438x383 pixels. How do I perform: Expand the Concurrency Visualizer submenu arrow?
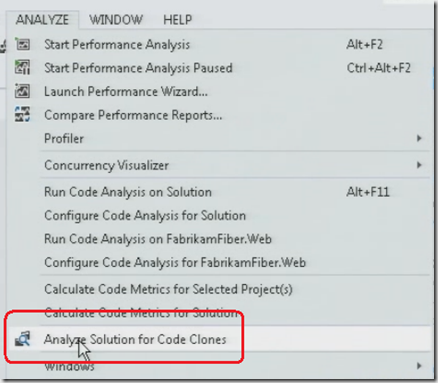(419, 165)
